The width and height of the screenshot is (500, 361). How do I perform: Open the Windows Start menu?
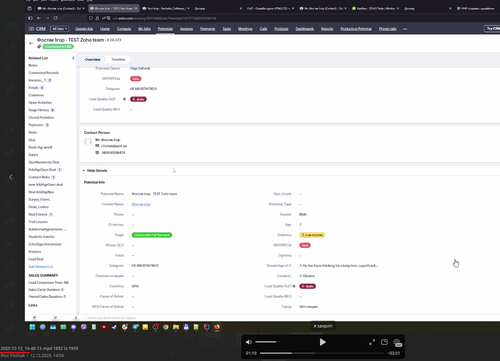point(32,327)
